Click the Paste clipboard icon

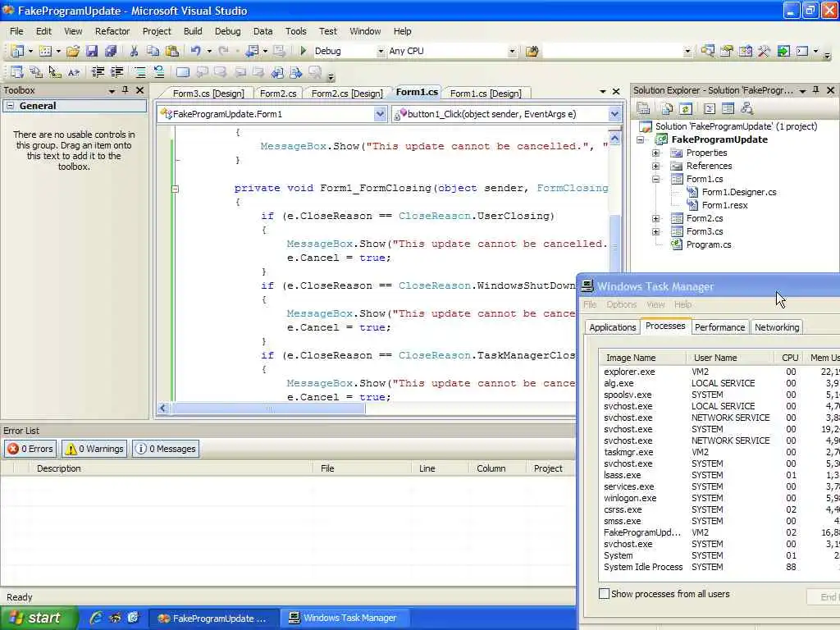[172, 52]
